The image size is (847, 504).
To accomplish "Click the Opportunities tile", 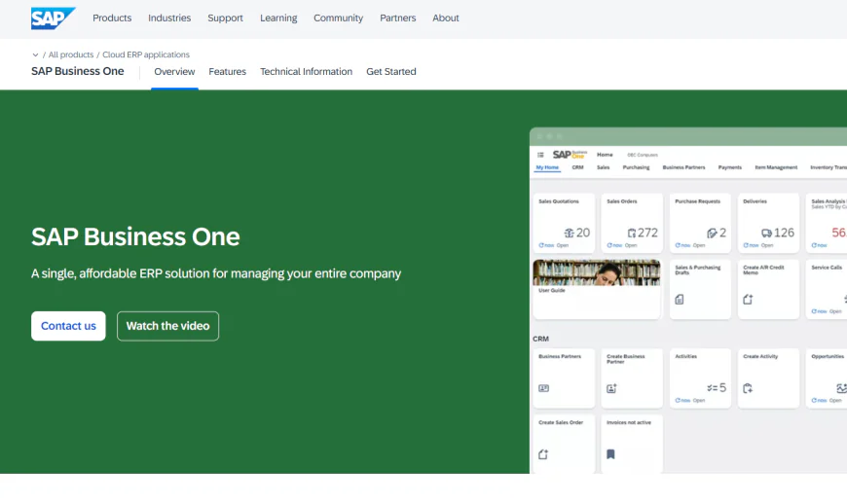I will (x=827, y=378).
